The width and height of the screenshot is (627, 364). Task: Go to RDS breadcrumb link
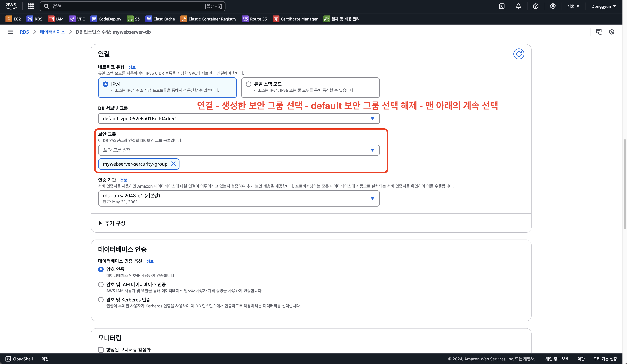click(x=24, y=32)
